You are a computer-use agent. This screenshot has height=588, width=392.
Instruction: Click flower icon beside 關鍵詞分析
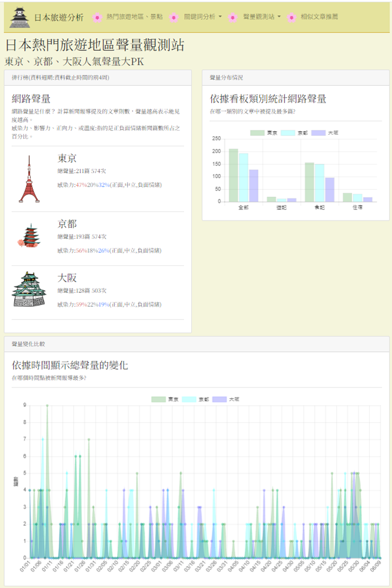[x=174, y=17]
